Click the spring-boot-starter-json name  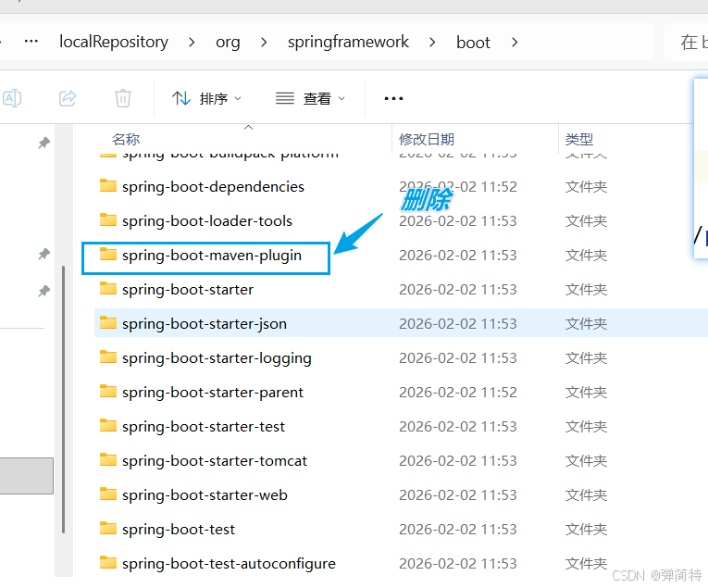click(205, 324)
